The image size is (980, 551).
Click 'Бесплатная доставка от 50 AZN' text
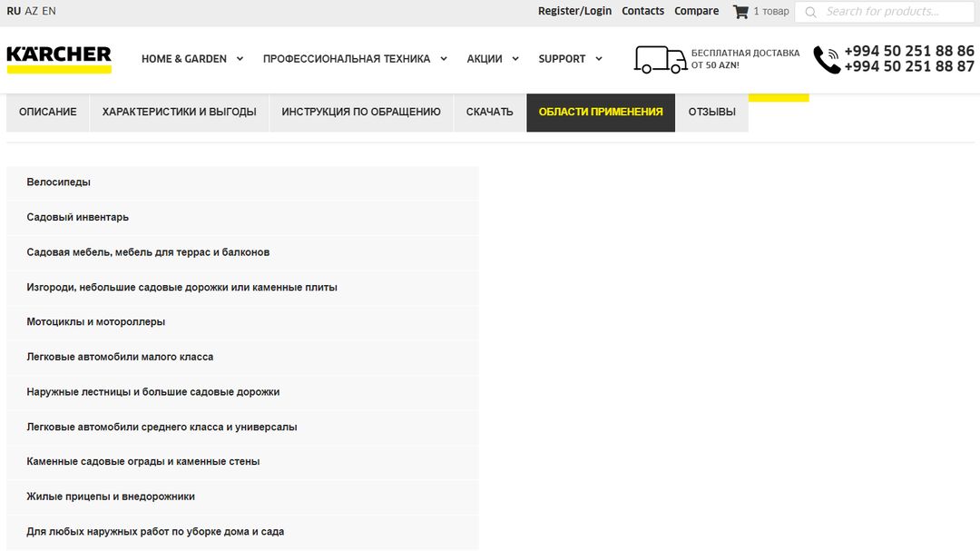pos(745,59)
